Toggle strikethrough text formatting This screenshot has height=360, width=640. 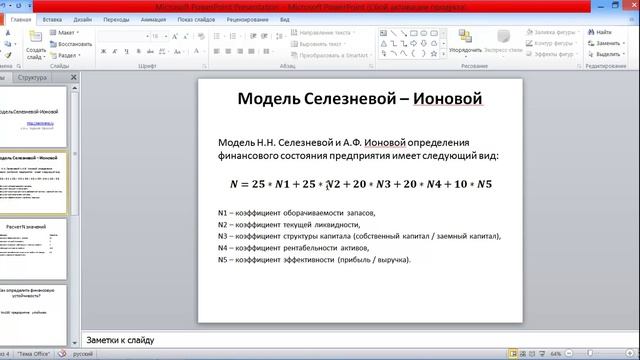(x=150, y=51)
